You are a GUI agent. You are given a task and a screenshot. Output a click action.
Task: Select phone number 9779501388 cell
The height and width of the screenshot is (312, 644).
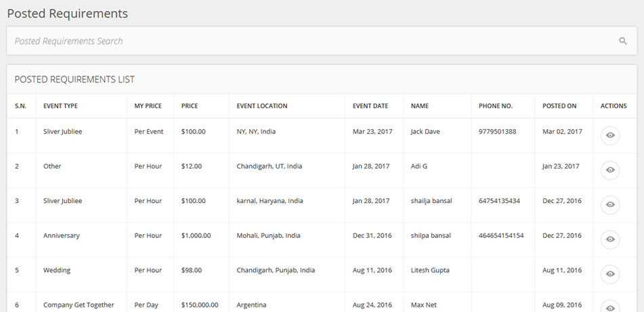coord(497,131)
